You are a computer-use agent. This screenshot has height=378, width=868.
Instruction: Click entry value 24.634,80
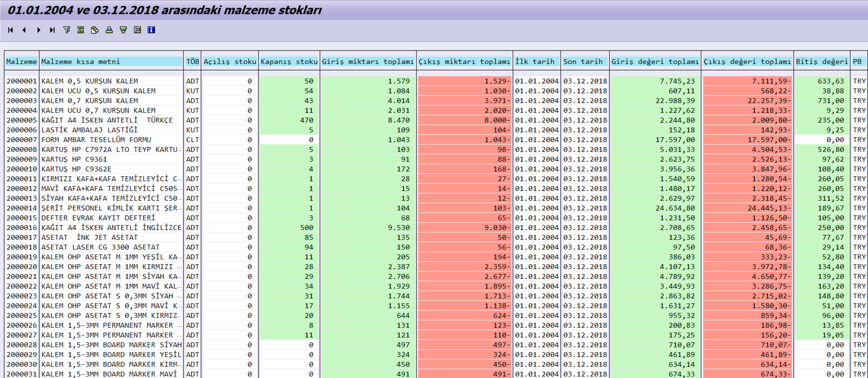675,208
